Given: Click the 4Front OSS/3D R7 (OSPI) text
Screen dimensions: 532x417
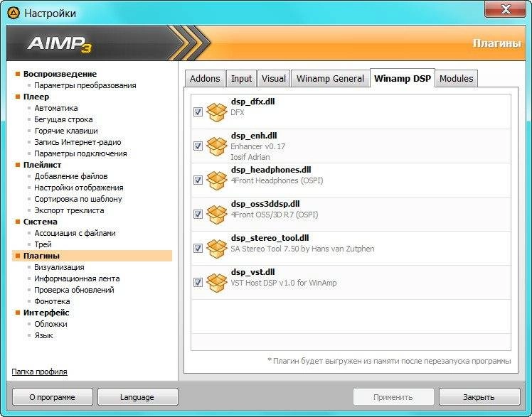Looking at the screenshot, I should [275, 215].
